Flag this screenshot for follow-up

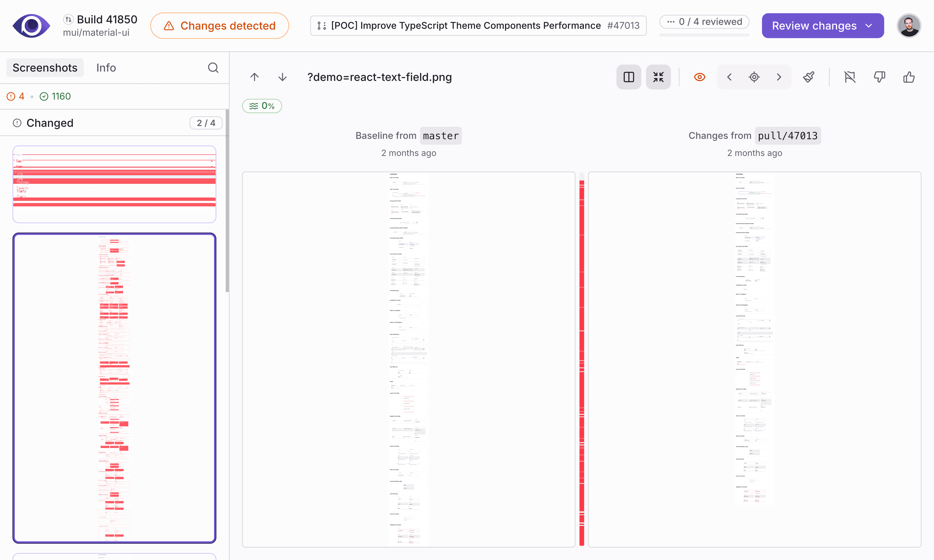click(850, 77)
